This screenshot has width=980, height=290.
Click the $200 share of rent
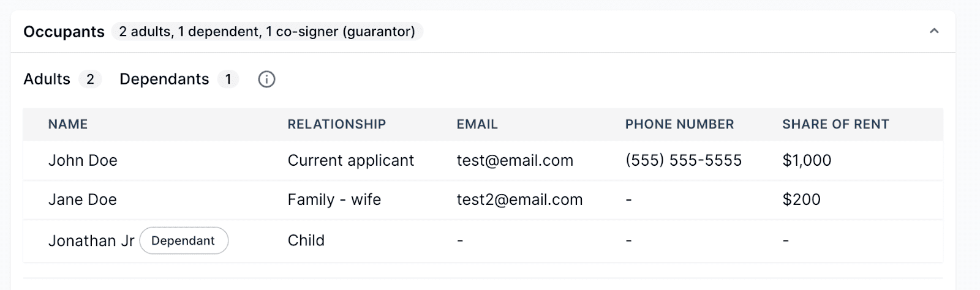point(801,200)
